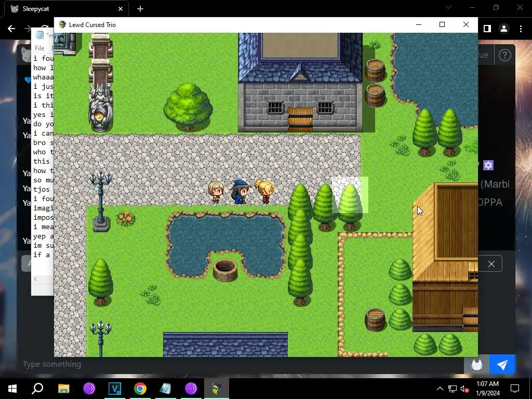Open the cat emoji picker button

click(477, 365)
